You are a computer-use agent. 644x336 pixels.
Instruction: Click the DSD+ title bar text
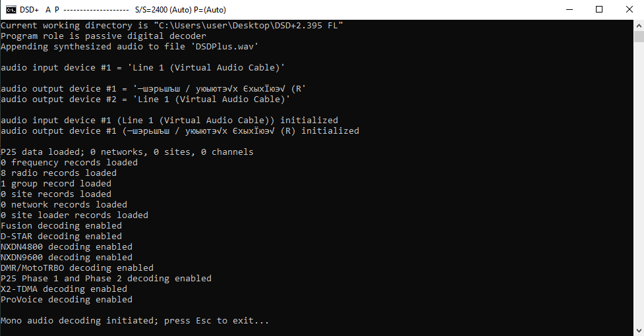(x=29, y=9)
